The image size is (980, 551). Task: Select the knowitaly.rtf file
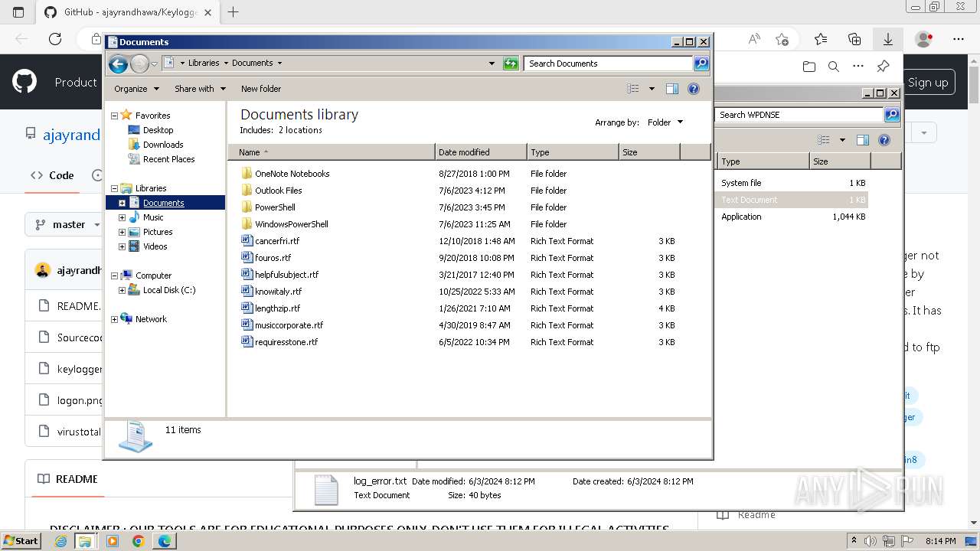[x=278, y=292]
